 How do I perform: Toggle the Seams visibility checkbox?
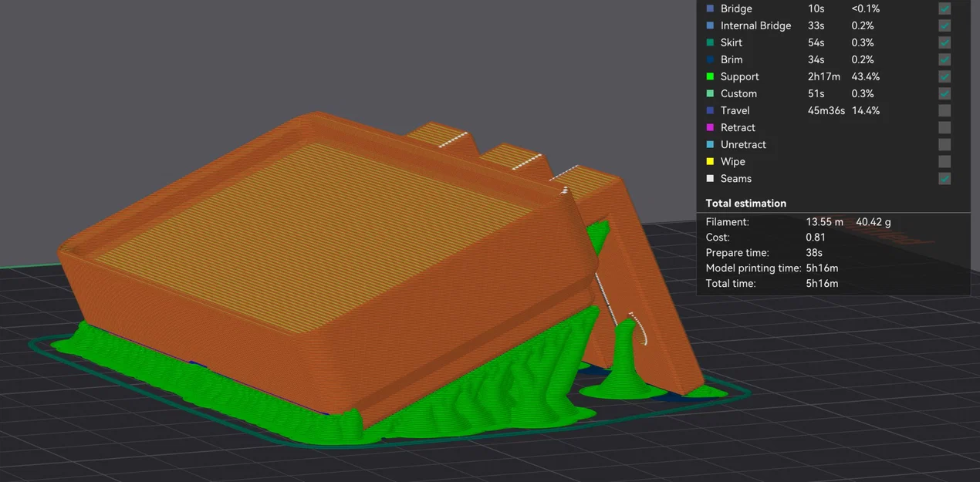[x=945, y=178]
